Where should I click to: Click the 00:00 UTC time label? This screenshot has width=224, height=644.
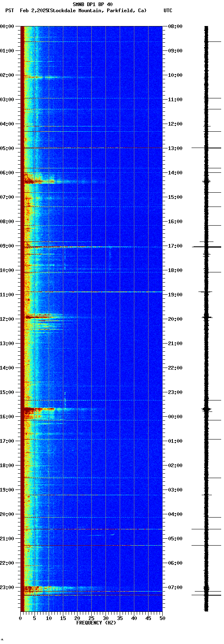point(175,417)
